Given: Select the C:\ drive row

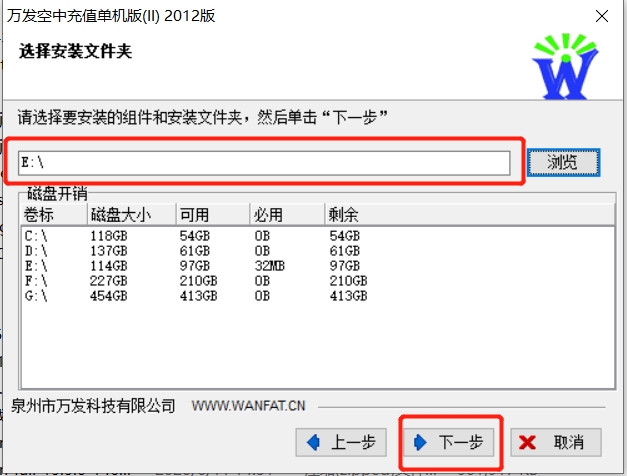Looking at the screenshot, I should point(317,236).
